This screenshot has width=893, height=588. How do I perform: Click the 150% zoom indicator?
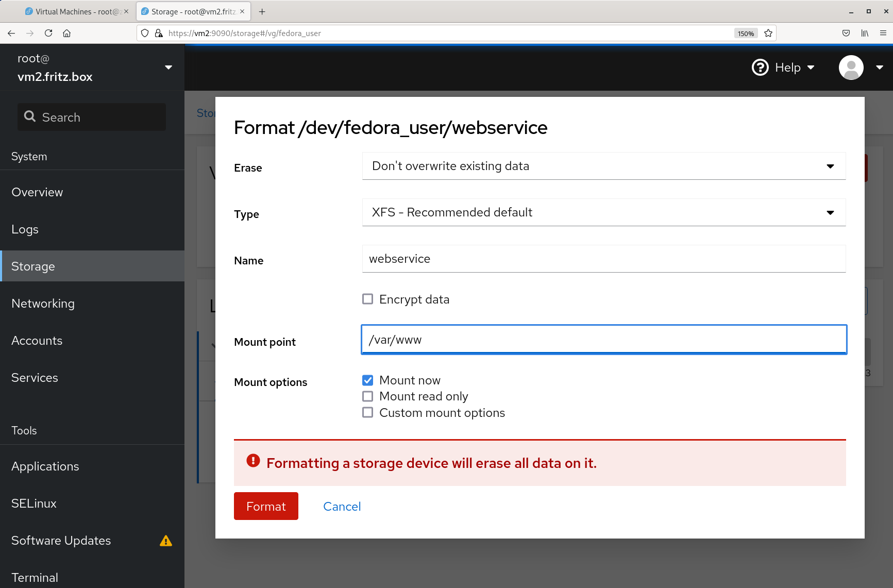click(746, 33)
